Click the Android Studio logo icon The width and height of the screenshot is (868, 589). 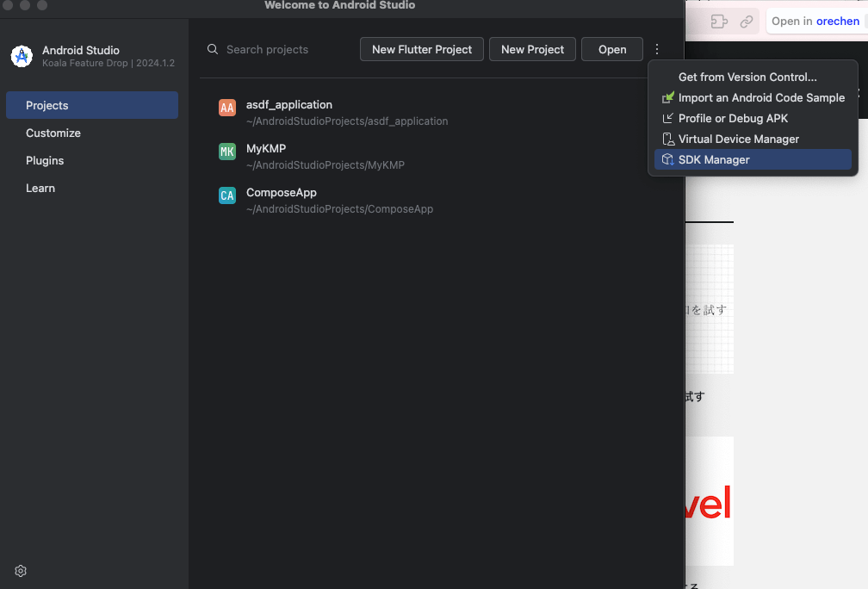point(22,56)
